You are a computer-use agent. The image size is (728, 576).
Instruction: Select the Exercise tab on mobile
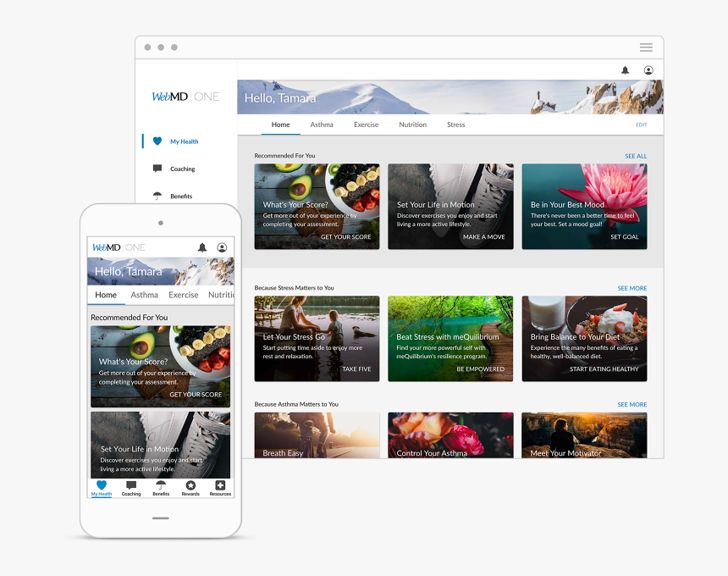(x=183, y=295)
